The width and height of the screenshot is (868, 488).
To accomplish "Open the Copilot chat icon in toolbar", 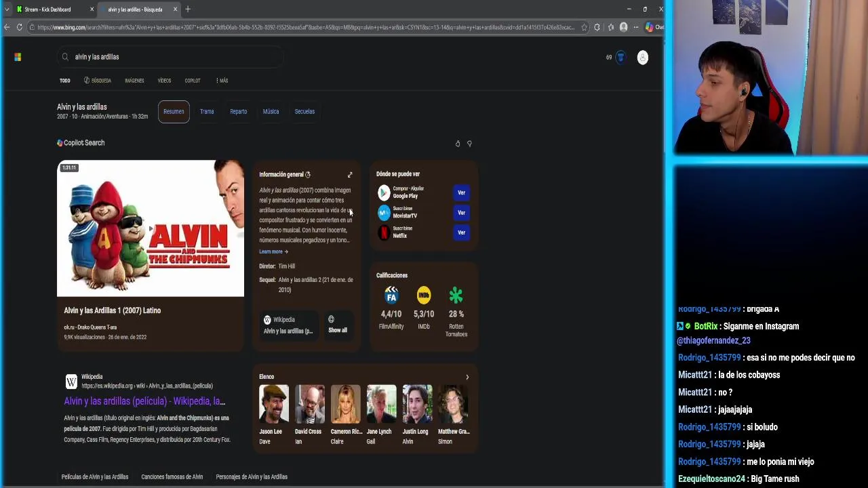I will 650,27.
